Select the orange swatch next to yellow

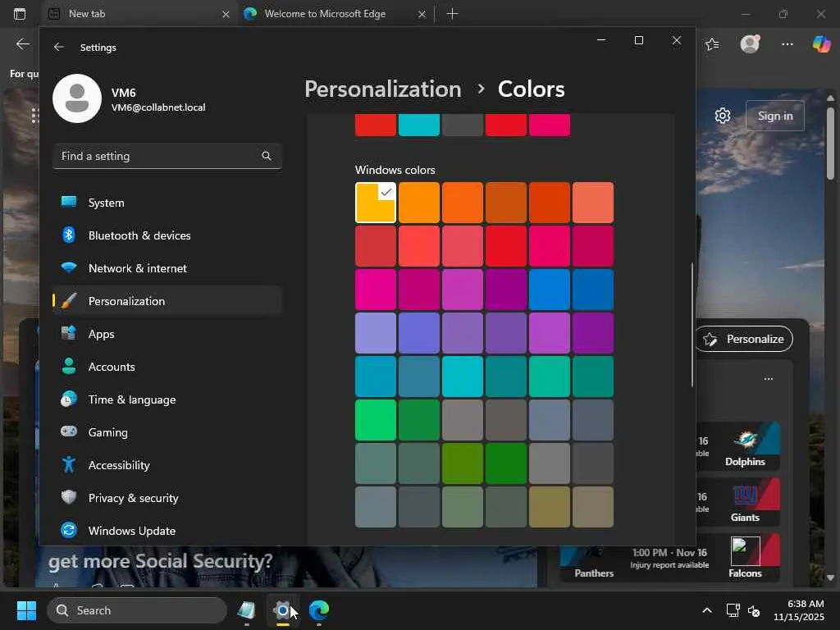click(x=419, y=203)
